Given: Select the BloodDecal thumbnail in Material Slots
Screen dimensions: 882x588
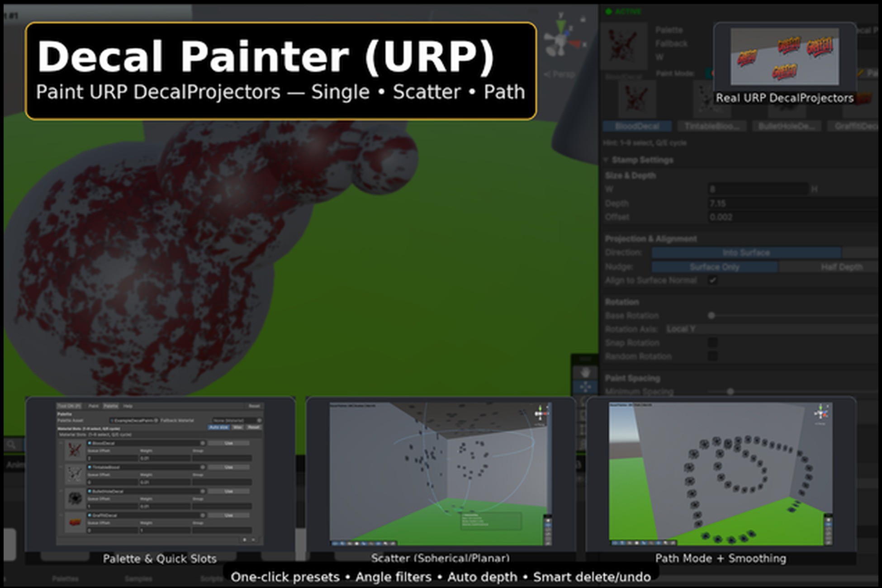Looking at the screenshot, I should (75, 451).
